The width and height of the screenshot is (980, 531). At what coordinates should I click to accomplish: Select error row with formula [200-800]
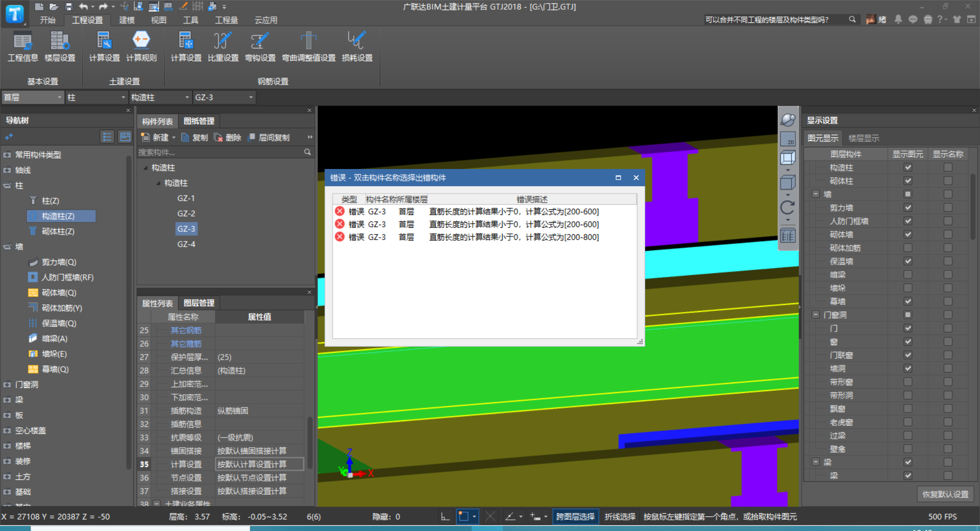484,237
